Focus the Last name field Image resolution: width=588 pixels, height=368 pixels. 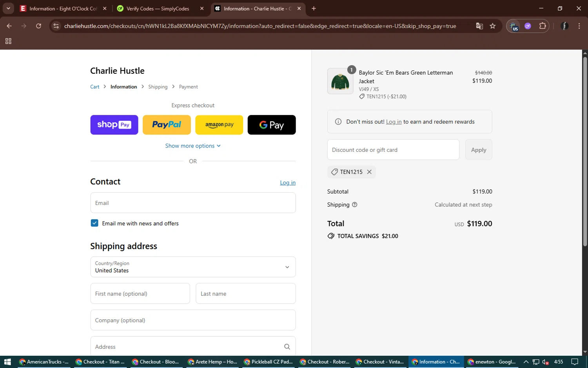coord(246,293)
